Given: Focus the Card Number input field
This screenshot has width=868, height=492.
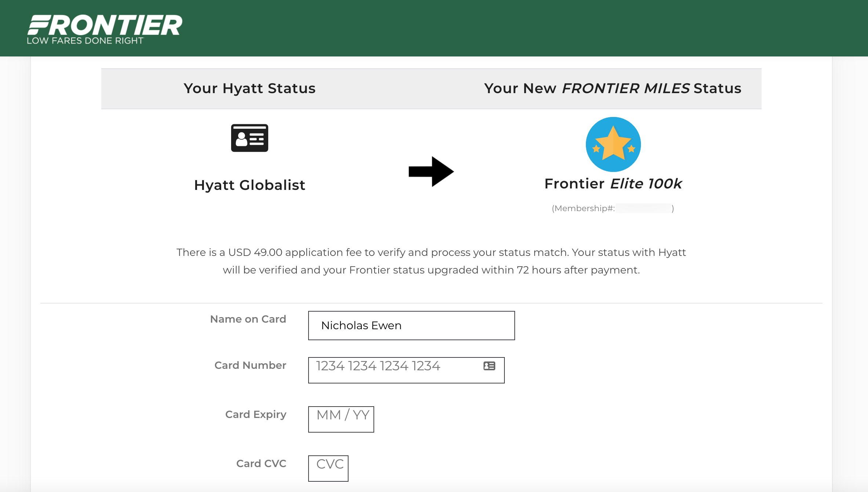Looking at the screenshot, I should (x=406, y=370).
